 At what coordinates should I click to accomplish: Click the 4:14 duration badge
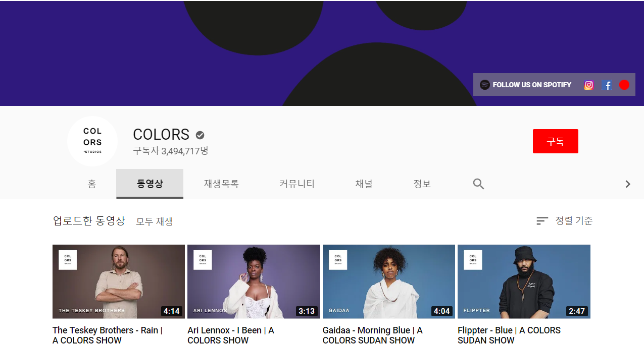coord(172,311)
